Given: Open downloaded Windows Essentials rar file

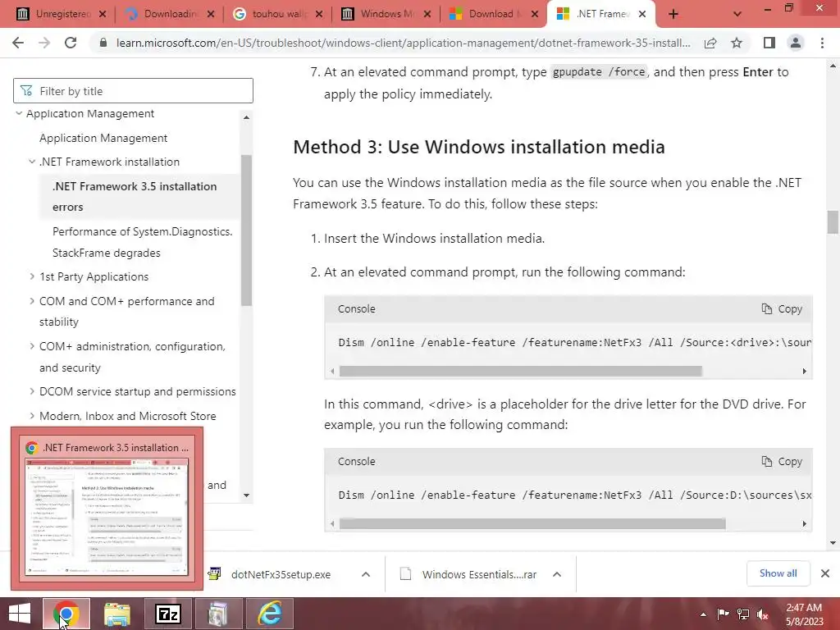Looking at the screenshot, I should [x=479, y=575].
